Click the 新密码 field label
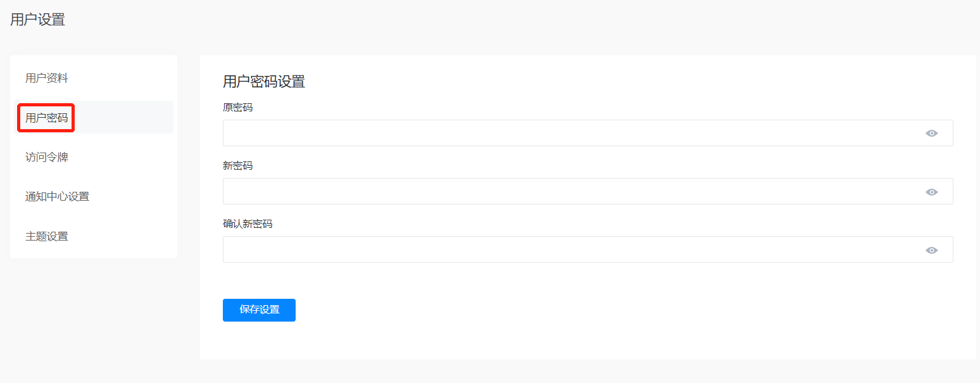 click(237, 166)
